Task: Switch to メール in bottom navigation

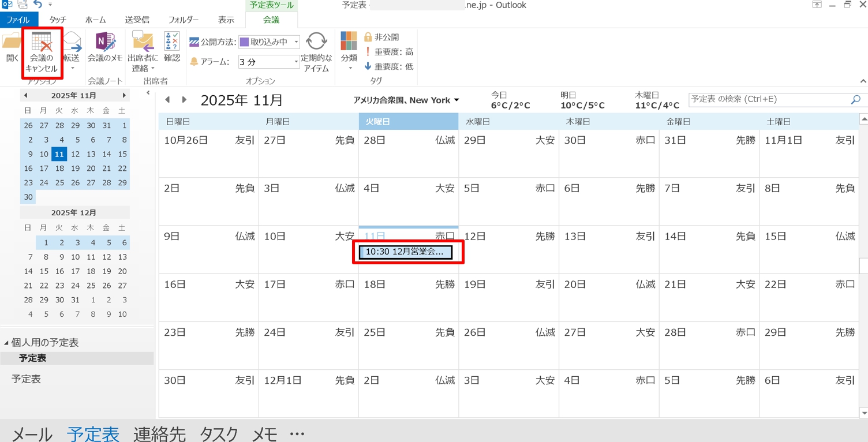Action: point(32,434)
